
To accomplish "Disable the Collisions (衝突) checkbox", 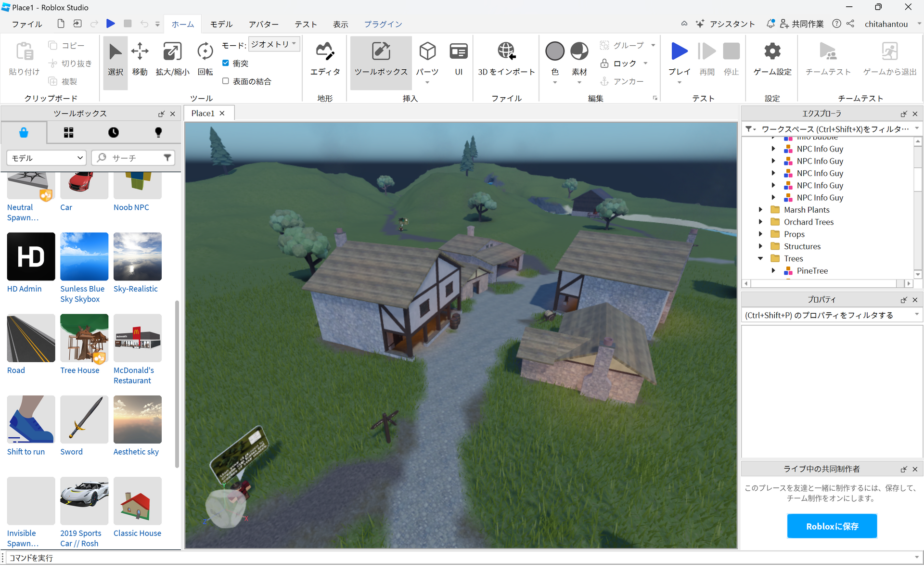I will coord(226,63).
